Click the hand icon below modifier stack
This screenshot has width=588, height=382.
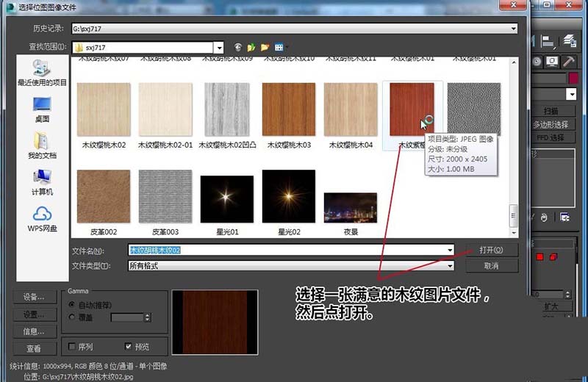pyautogui.click(x=544, y=217)
